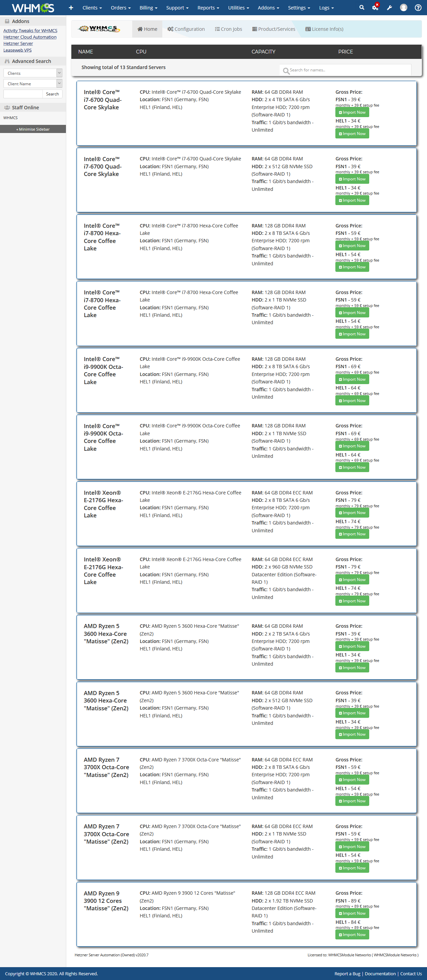Image resolution: width=427 pixels, height=980 pixels.
Task: Open the Hetzner Cloud Automation link
Action: pos(30,37)
